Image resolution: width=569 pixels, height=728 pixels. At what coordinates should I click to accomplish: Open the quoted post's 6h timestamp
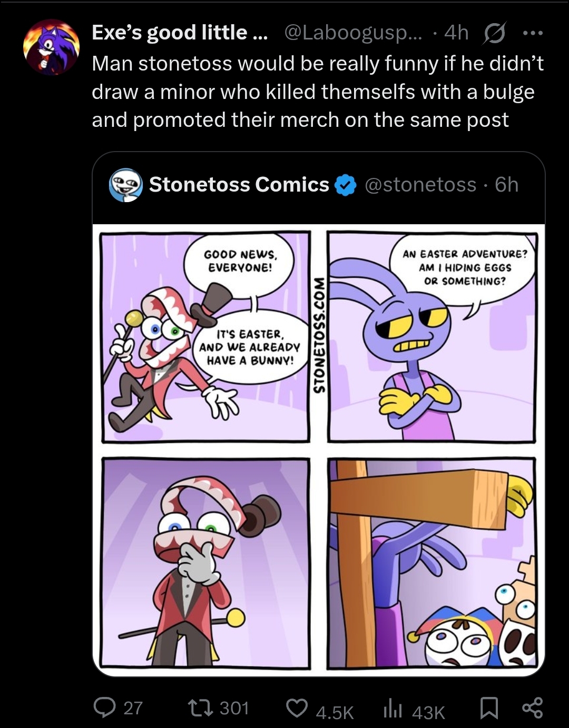point(507,185)
